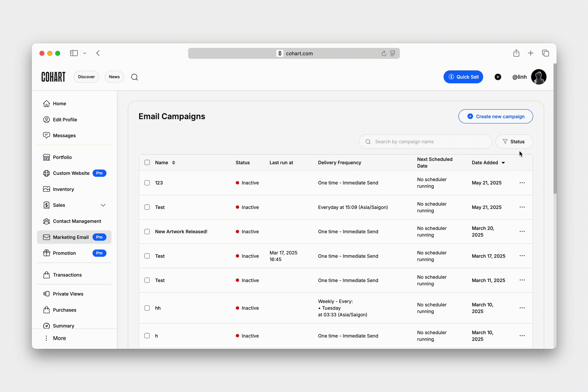Open the New Artwork Released! campaign
The height and width of the screenshot is (392, 588).
pyautogui.click(x=181, y=232)
